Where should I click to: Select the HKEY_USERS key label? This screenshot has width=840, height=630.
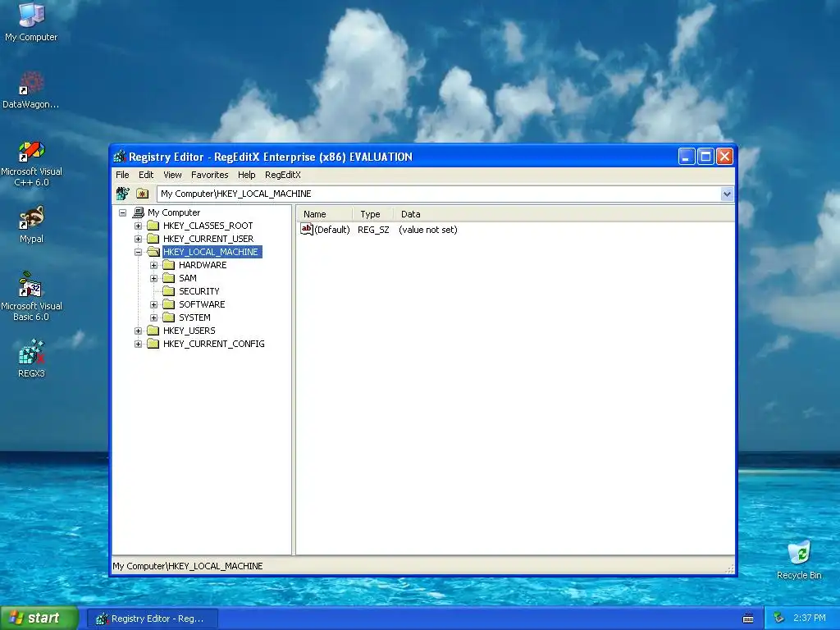click(189, 331)
